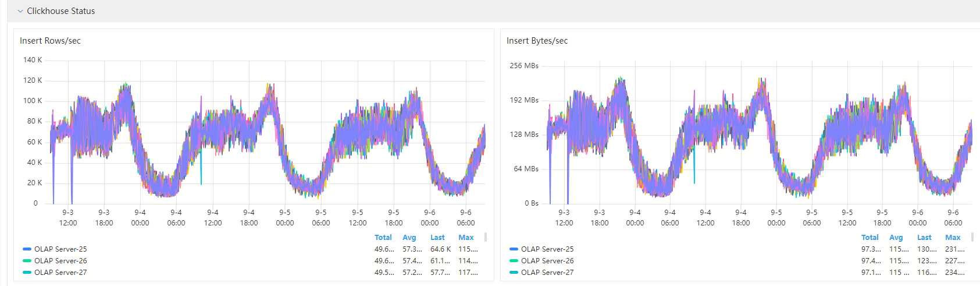The height and width of the screenshot is (286, 980).
Task: Click the Insert Rows legend scrollbar
Action: pyautogui.click(x=486, y=237)
